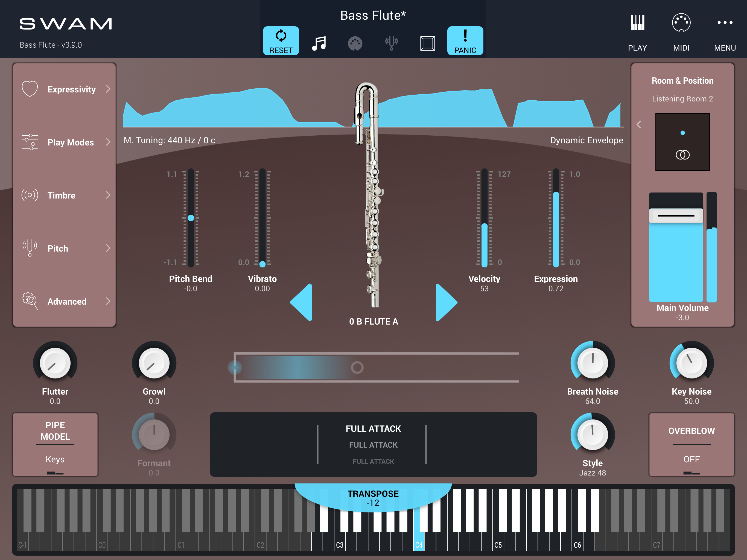Click the C3 piano key
Viewport: 747px width, 560px height.
coord(340,542)
